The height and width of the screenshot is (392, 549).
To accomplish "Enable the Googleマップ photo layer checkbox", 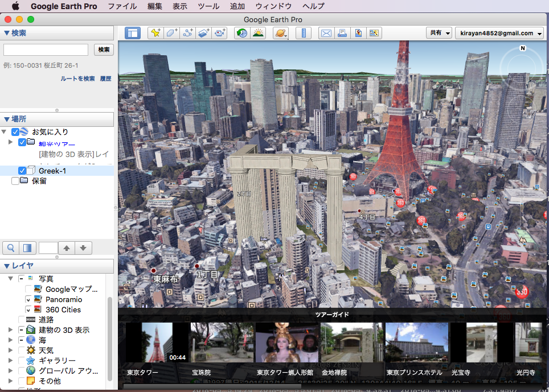I will [x=28, y=289].
